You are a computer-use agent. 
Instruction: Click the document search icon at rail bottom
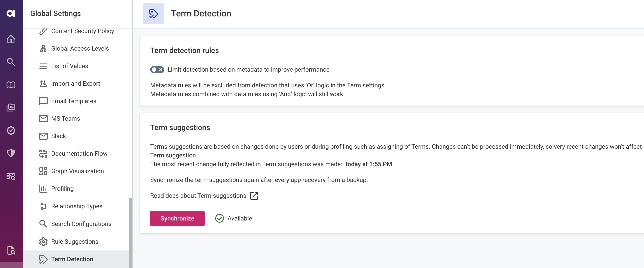click(11, 250)
